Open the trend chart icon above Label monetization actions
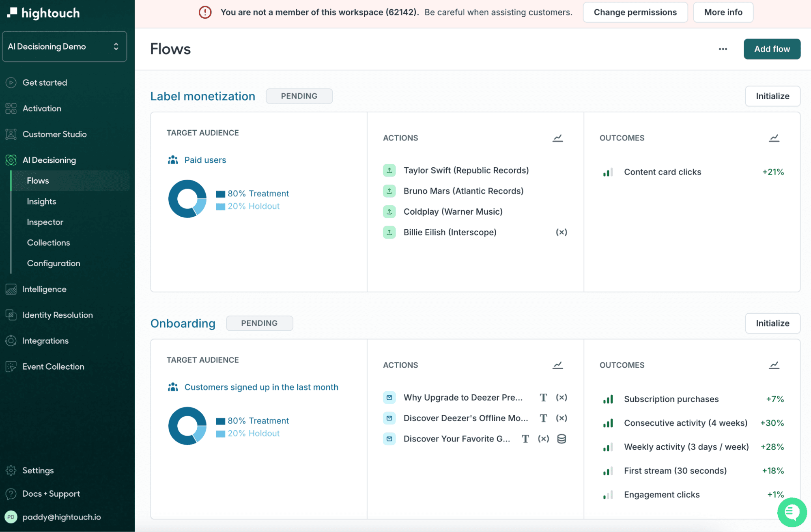Image resolution: width=811 pixels, height=532 pixels. 557,138
